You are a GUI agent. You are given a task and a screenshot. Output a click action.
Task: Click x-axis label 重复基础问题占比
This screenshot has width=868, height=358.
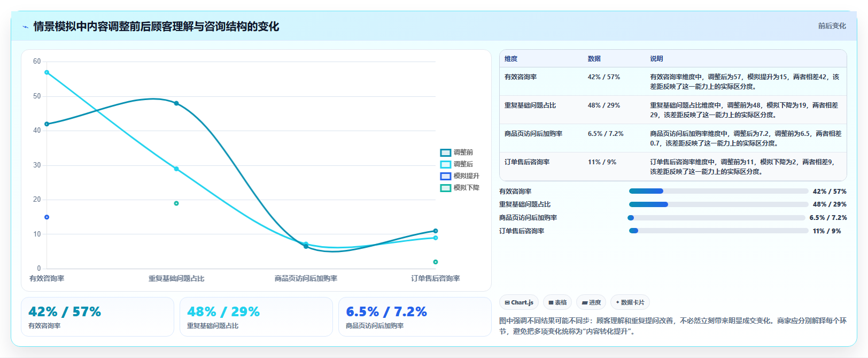click(176, 278)
